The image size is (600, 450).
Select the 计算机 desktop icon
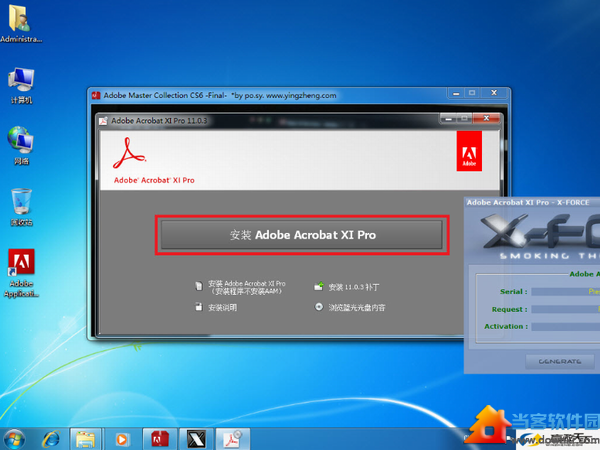click(x=21, y=86)
